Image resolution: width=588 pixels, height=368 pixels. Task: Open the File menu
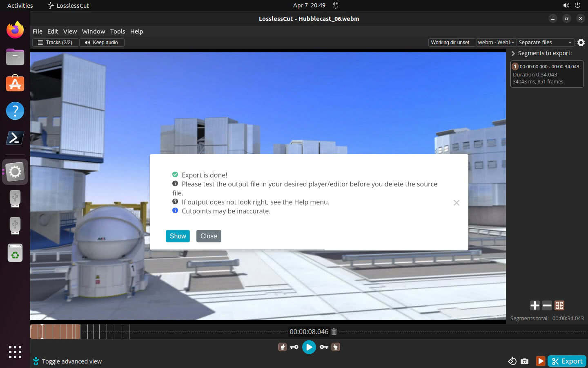coord(38,31)
